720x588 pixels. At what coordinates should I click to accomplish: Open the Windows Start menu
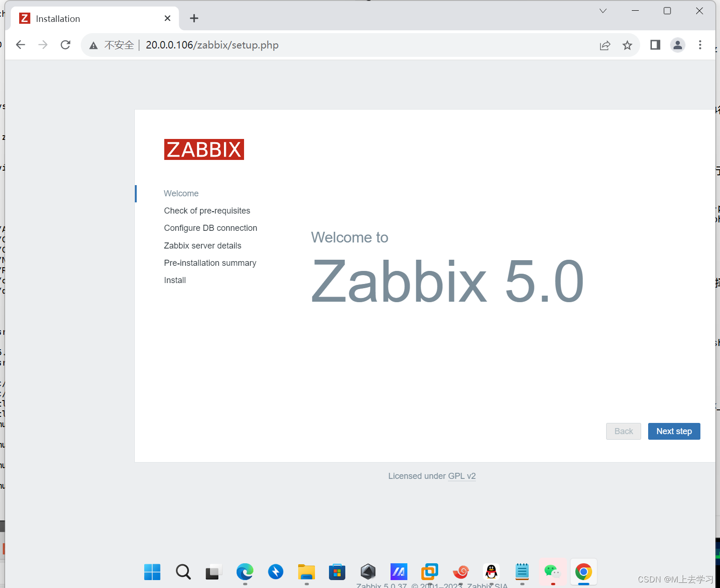pyautogui.click(x=152, y=572)
